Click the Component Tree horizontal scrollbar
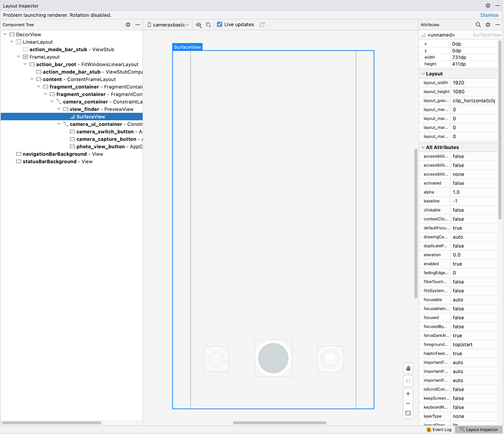The height and width of the screenshot is (434, 504). point(51,423)
